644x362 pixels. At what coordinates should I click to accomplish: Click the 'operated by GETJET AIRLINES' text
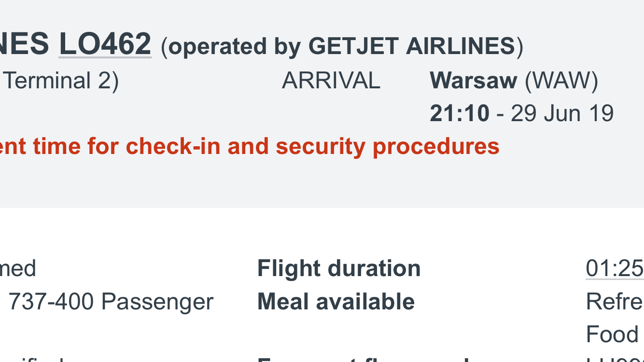click(341, 47)
